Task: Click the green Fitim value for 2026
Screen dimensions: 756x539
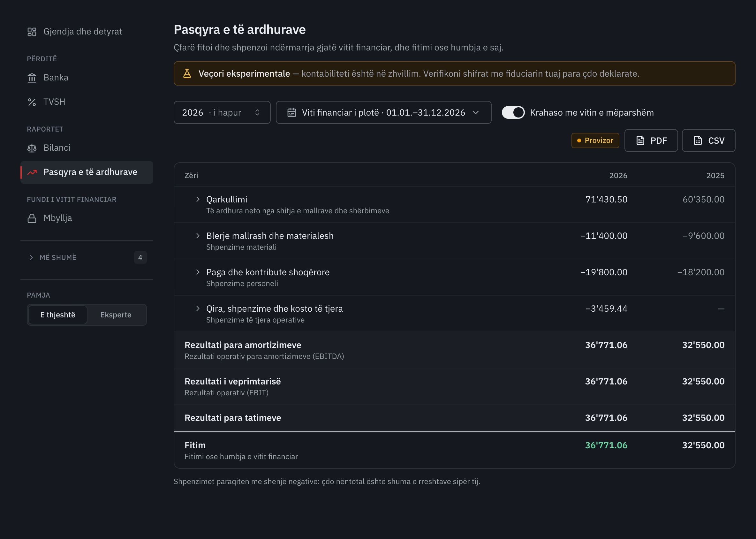Action: coord(606,445)
